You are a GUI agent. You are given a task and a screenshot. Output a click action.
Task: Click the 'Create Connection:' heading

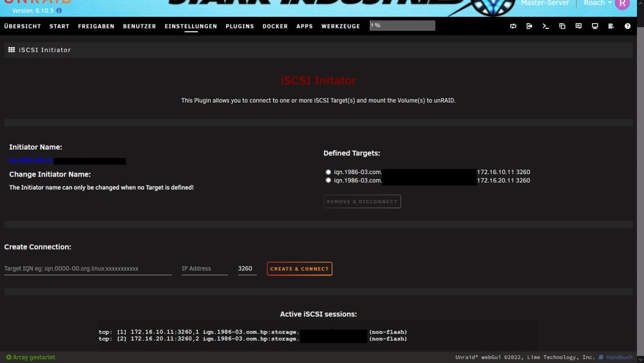tap(38, 247)
